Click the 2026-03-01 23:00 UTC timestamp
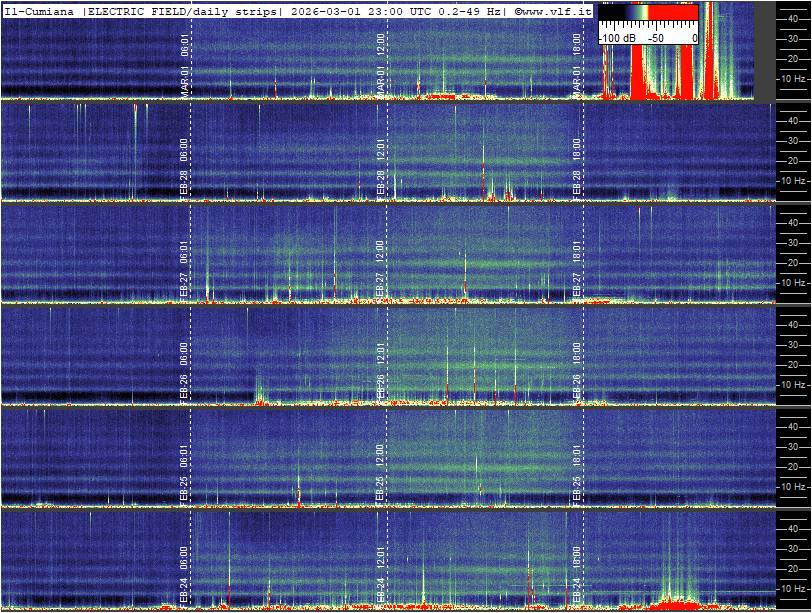This screenshot has width=812, height=613. (x=352, y=10)
